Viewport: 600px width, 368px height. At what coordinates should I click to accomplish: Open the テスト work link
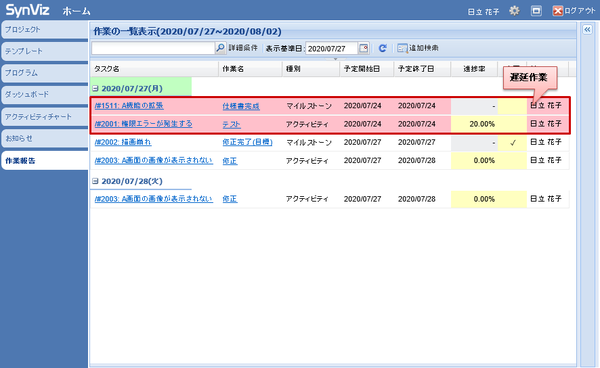click(x=232, y=124)
